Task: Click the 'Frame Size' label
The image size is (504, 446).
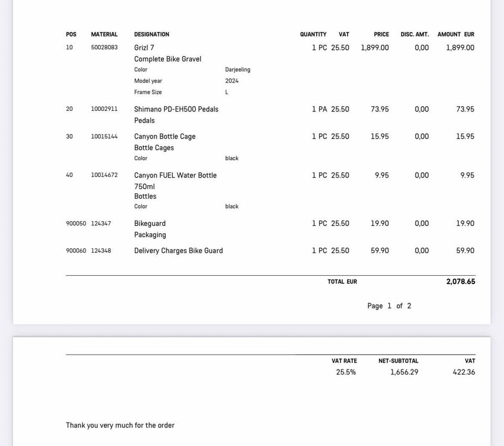Action: point(148,92)
